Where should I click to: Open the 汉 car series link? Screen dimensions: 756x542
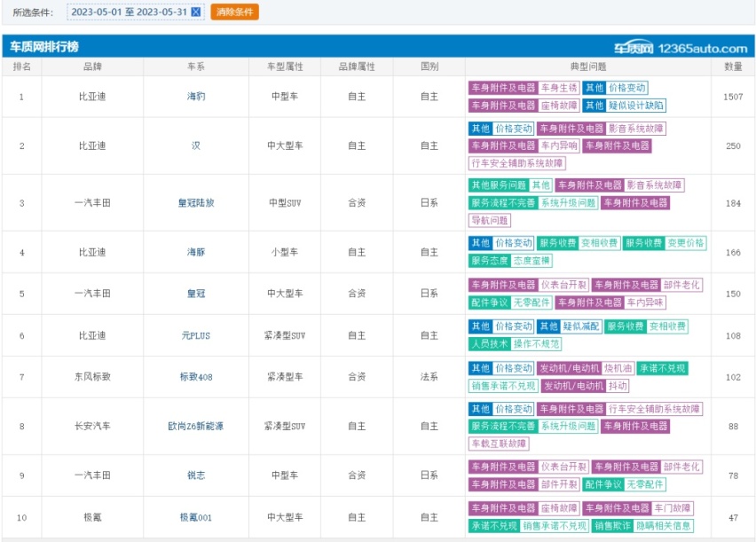[x=196, y=145]
